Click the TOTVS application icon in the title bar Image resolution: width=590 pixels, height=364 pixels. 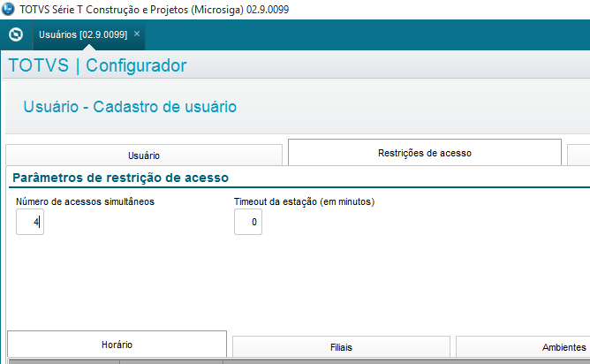[x=8, y=9]
